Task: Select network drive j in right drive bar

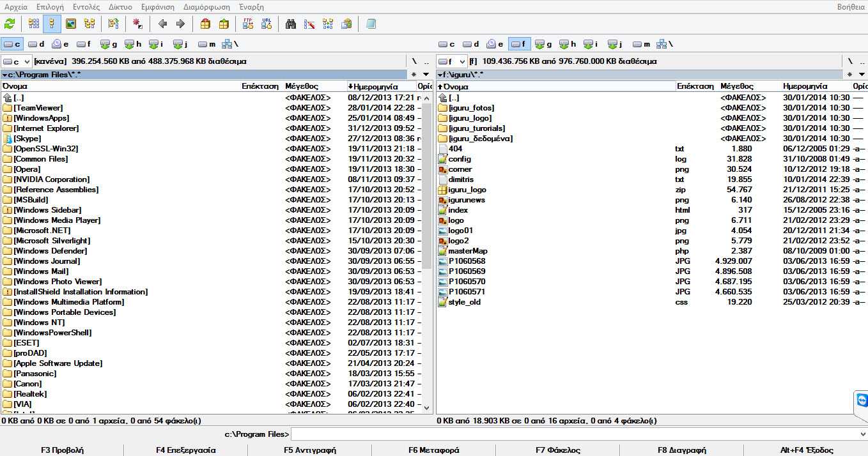Action: click(616, 44)
